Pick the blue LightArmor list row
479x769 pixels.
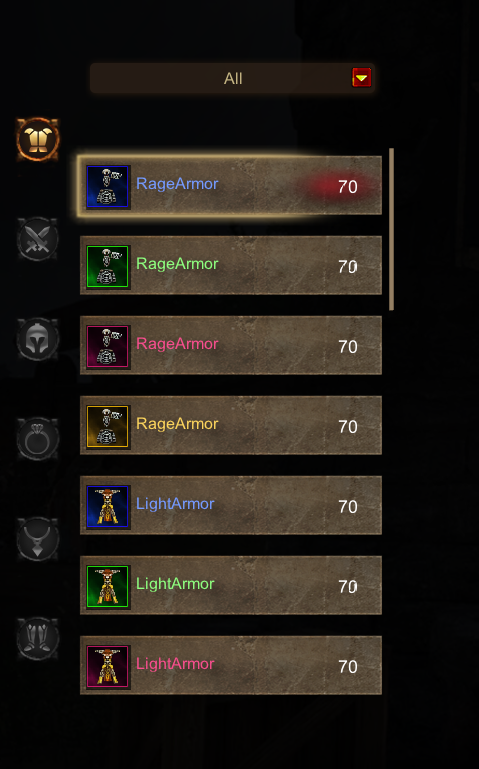tap(231, 505)
